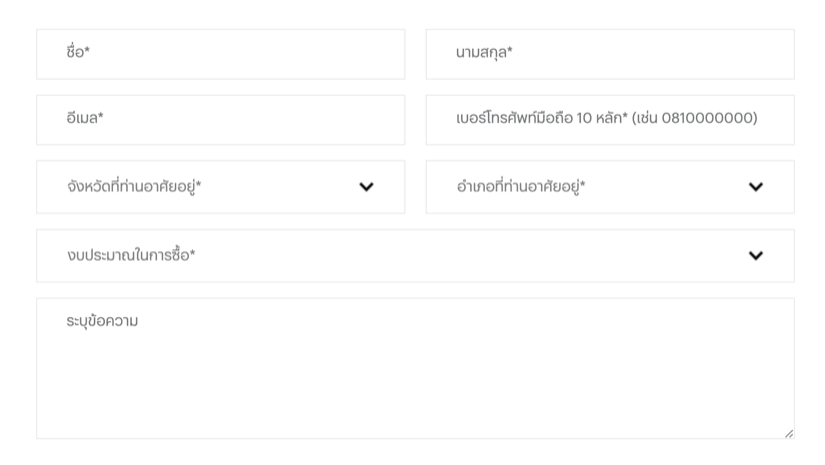The width and height of the screenshot is (825, 465).
Task: Click the งบประมาณในการซื้อ* label text
Action: (131, 255)
